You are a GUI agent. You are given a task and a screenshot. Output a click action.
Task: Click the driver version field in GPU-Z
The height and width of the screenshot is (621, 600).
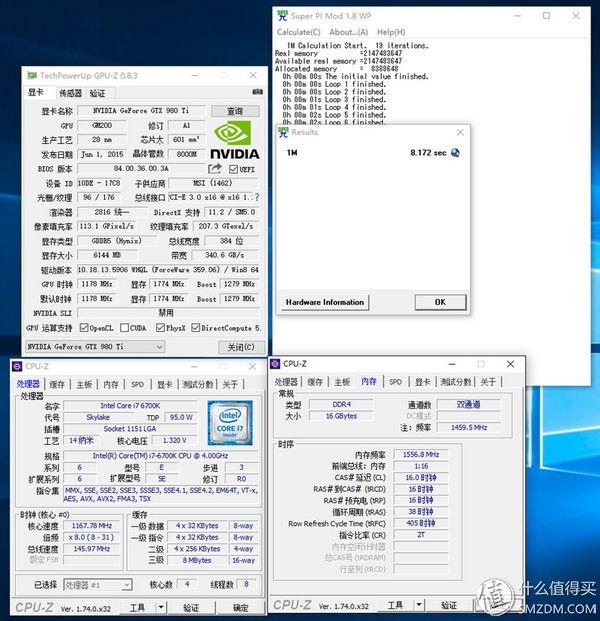tap(168, 269)
